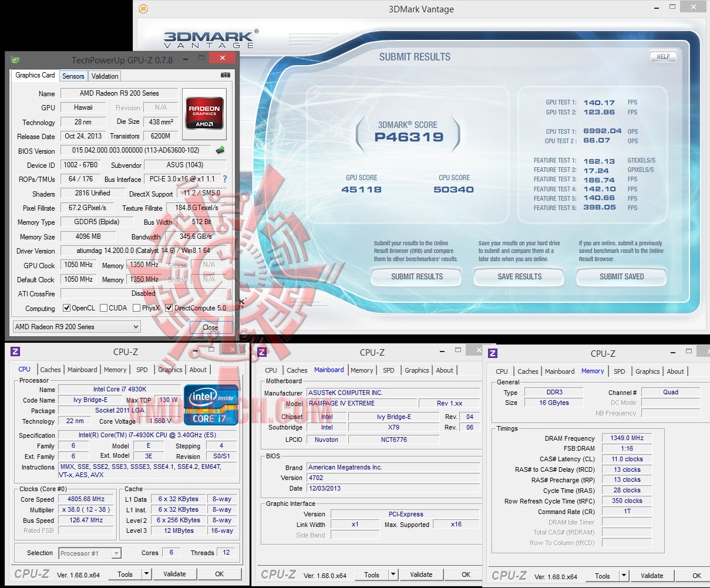Click the Memory Type GDDR5 (Elpida) field

click(x=96, y=222)
